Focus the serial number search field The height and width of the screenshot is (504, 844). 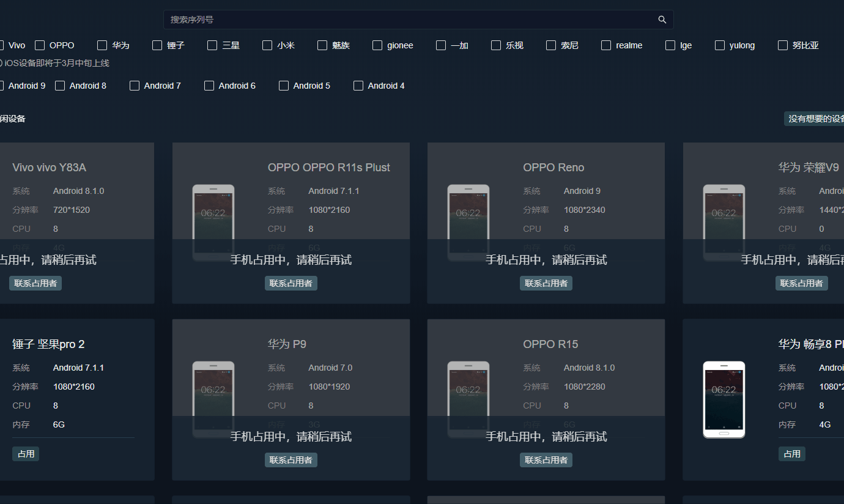click(418, 20)
